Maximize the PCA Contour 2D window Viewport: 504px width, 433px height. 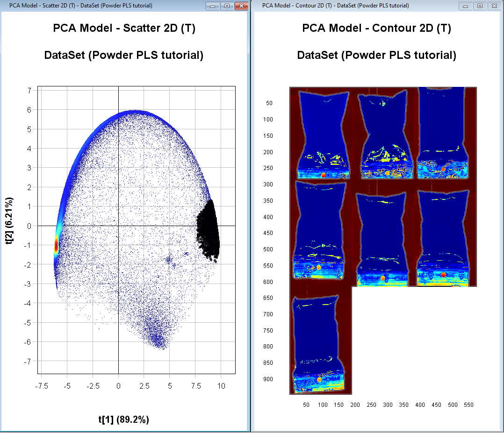click(479, 6)
